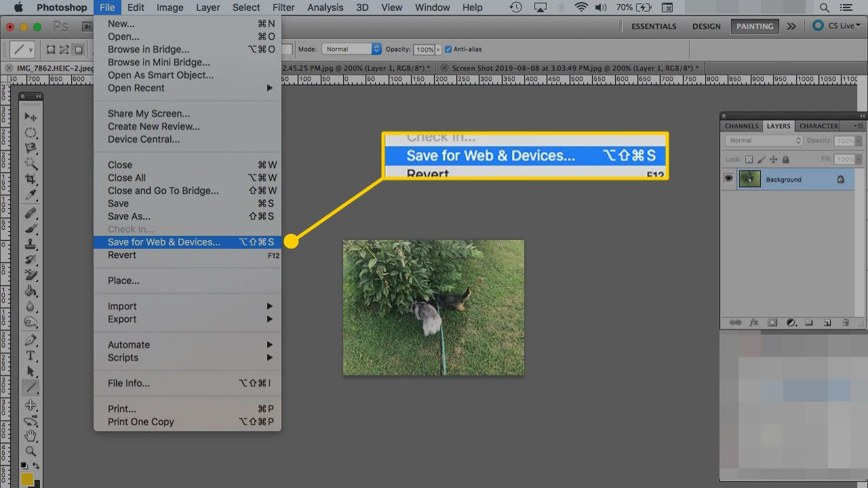
Task: Open the Filter menu
Action: coord(283,7)
